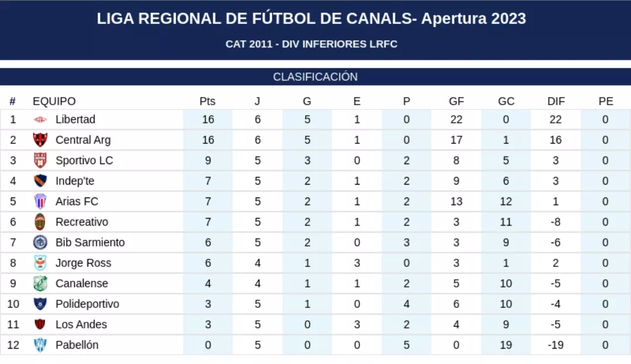Click the Jorge Ross team crest
The width and height of the screenshot is (631, 364).
click(x=40, y=263)
